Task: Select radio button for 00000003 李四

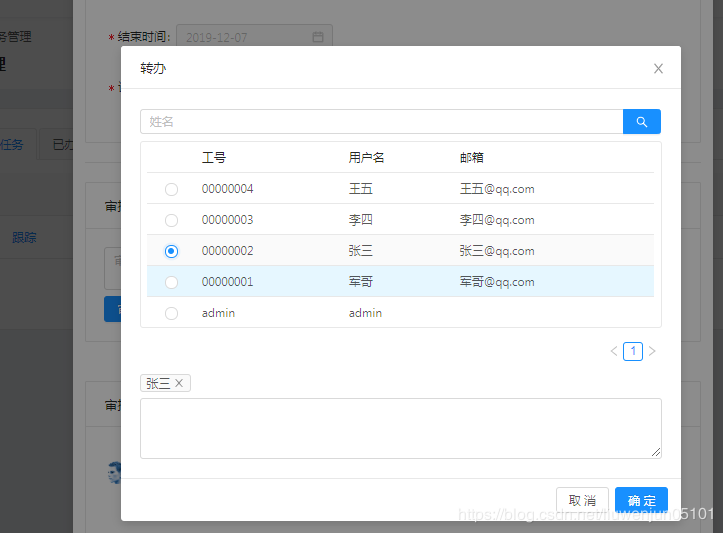Action: click(x=172, y=220)
